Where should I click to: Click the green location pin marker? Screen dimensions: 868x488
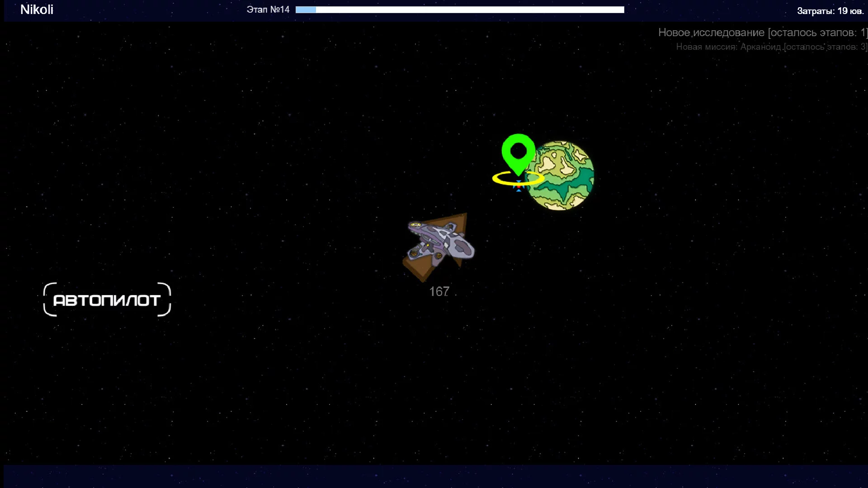click(x=518, y=155)
